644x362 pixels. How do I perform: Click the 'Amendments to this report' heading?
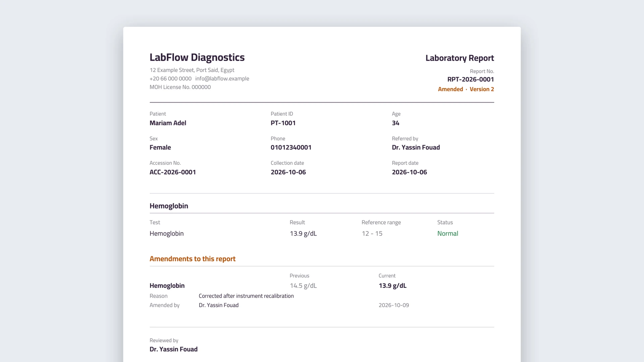tap(193, 259)
